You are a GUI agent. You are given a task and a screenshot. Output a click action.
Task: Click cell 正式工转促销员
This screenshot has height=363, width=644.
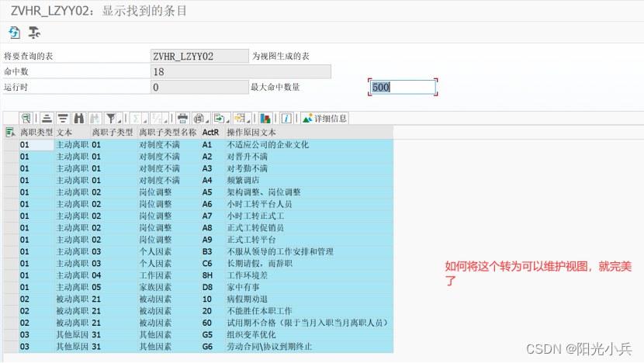click(x=309, y=228)
